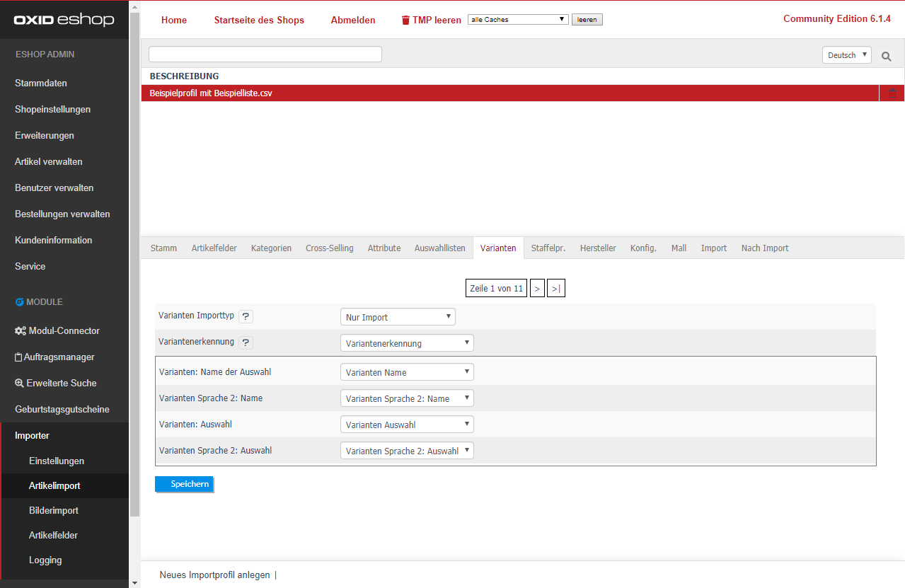Viewport: 905px width, 588px height.
Task: Open Auftragsmanager module
Action: (x=59, y=357)
